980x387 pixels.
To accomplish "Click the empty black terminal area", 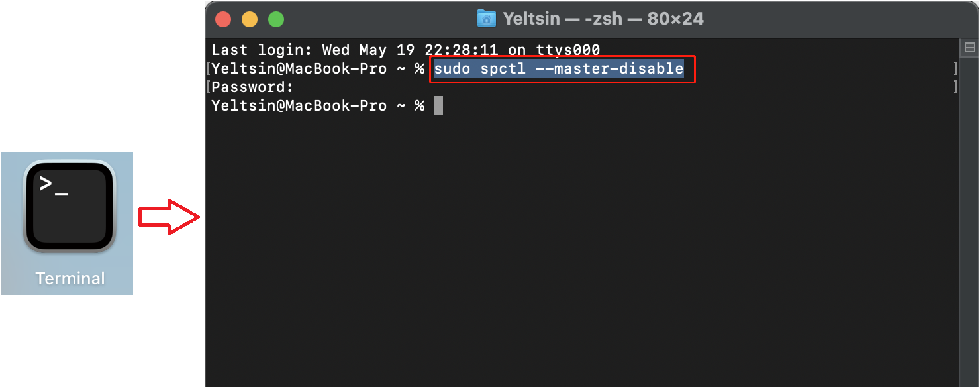I will coord(583,252).
